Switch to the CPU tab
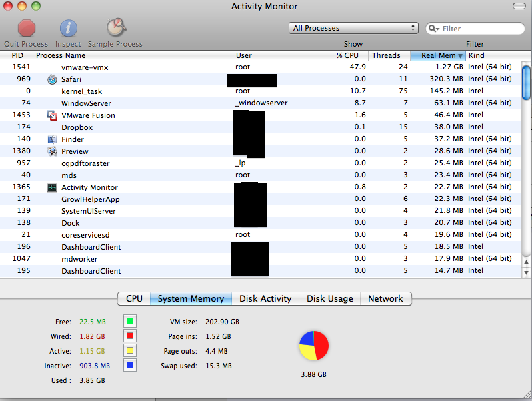The image size is (532, 401). [x=134, y=298]
